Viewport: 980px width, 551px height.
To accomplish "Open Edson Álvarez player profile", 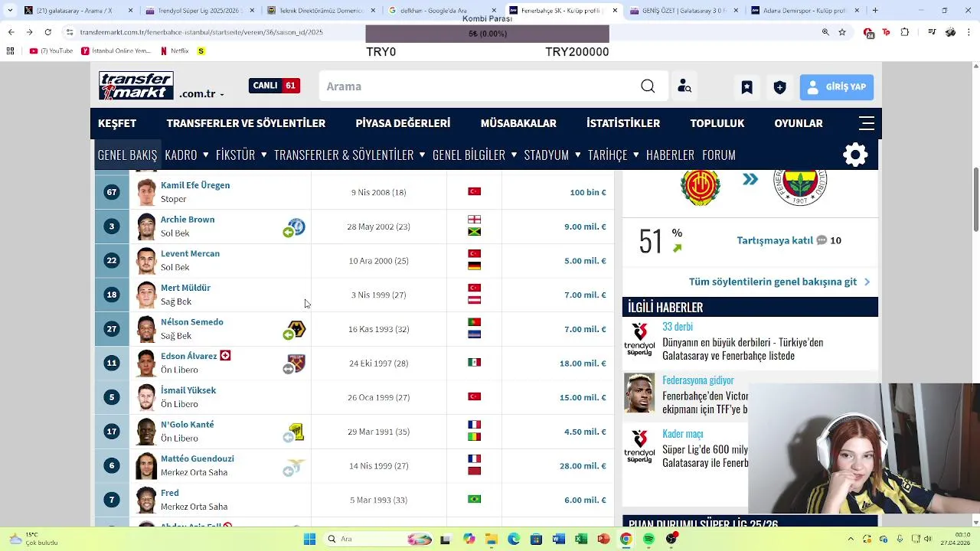I will coord(189,357).
